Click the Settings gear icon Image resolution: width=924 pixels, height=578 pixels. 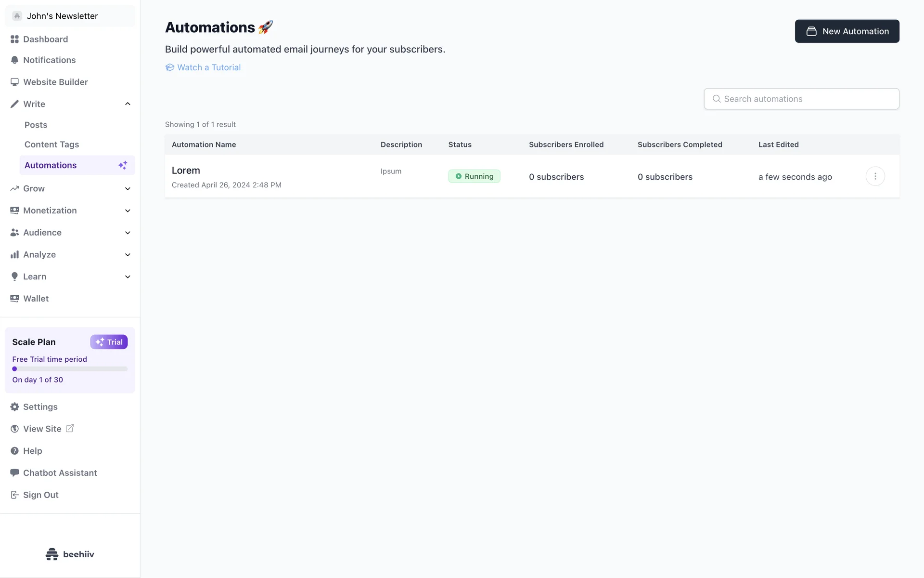[14, 407]
